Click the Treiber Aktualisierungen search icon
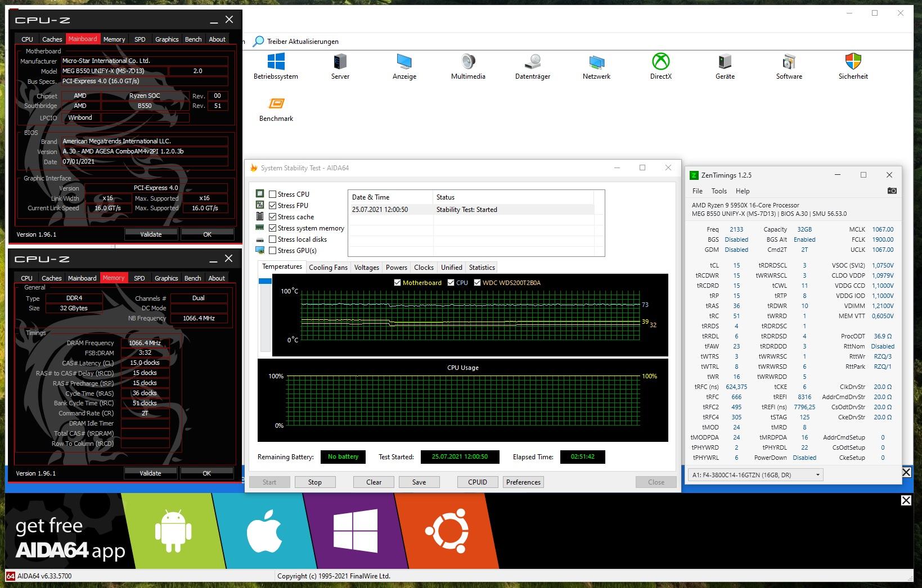Viewport: 922px width, 588px height. [258, 41]
